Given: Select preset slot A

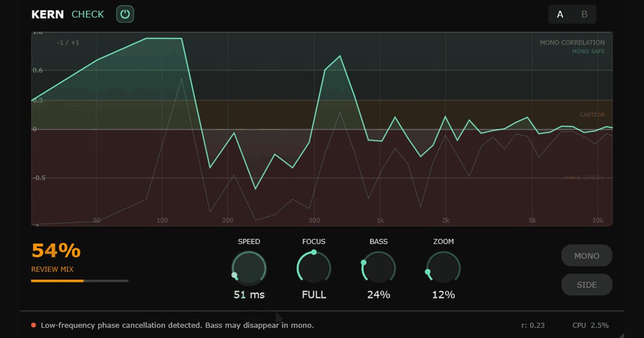Looking at the screenshot, I should (x=560, y=14).
